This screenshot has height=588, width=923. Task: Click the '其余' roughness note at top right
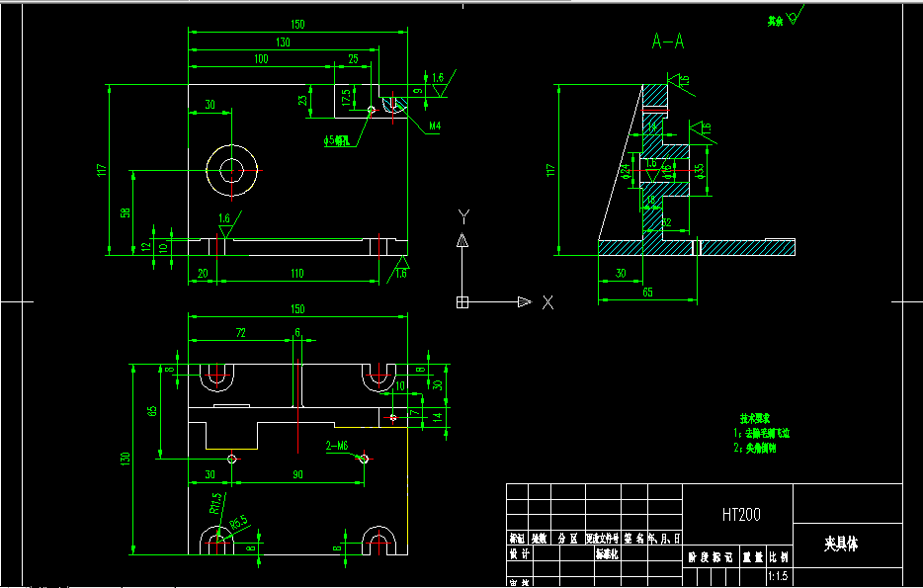point(775,21)
